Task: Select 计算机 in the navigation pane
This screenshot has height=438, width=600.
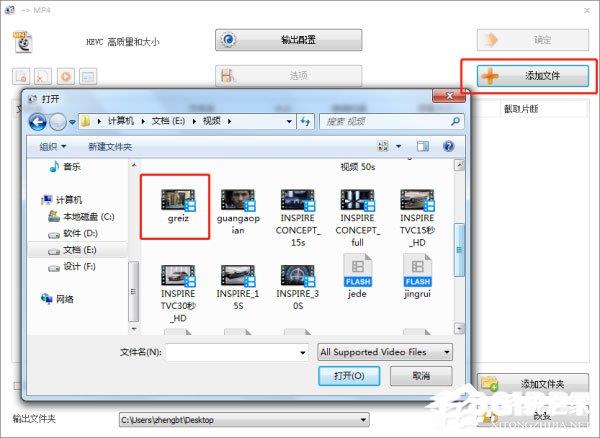Action: [61, 200]
